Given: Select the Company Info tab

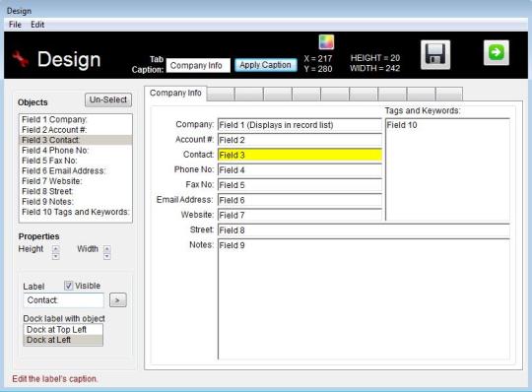Looking at the screenshot, I should click(175, 93).
